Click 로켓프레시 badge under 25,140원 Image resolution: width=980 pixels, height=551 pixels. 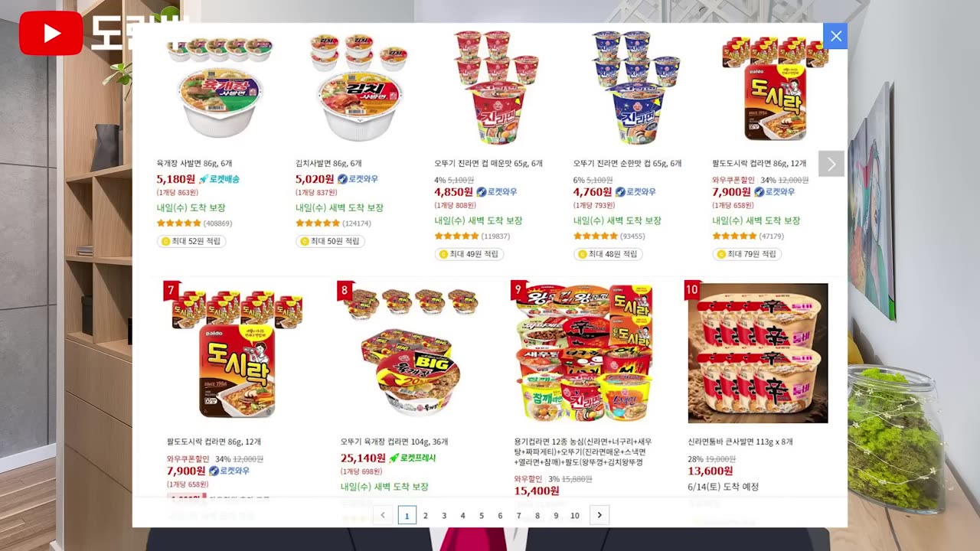click(x=412, y=458)
